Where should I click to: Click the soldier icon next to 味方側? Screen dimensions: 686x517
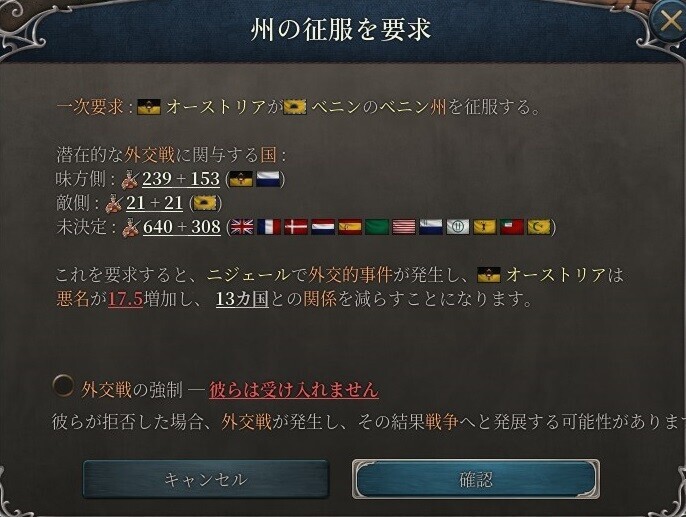point(129,179)
